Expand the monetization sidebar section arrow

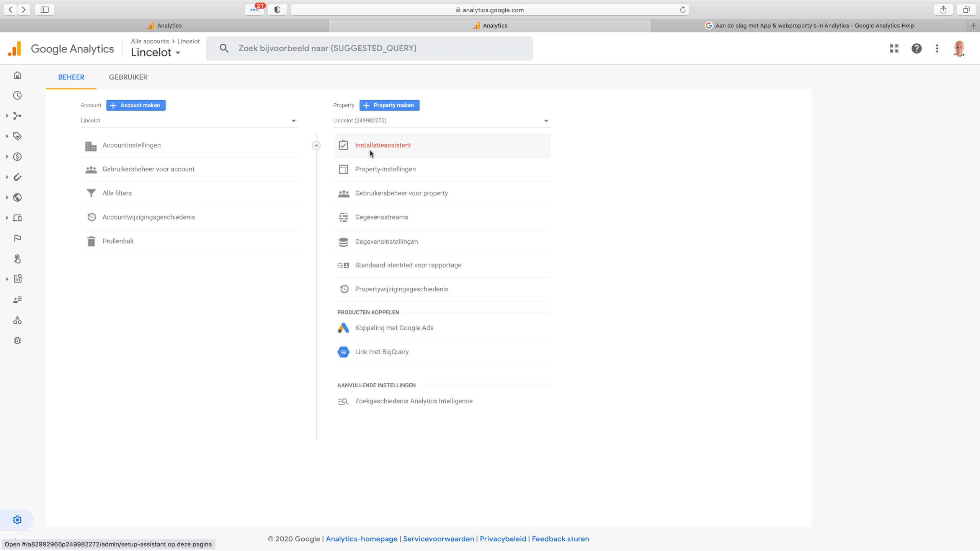[x=7, y=156]
